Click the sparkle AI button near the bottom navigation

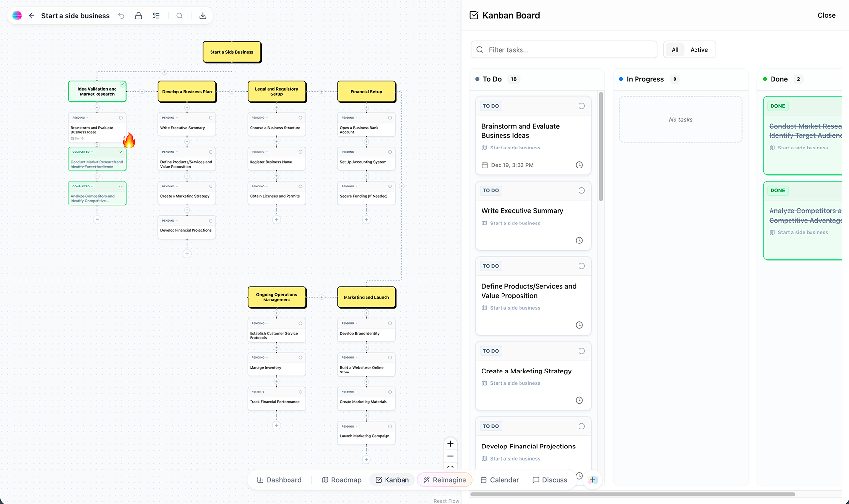[593, 480]
